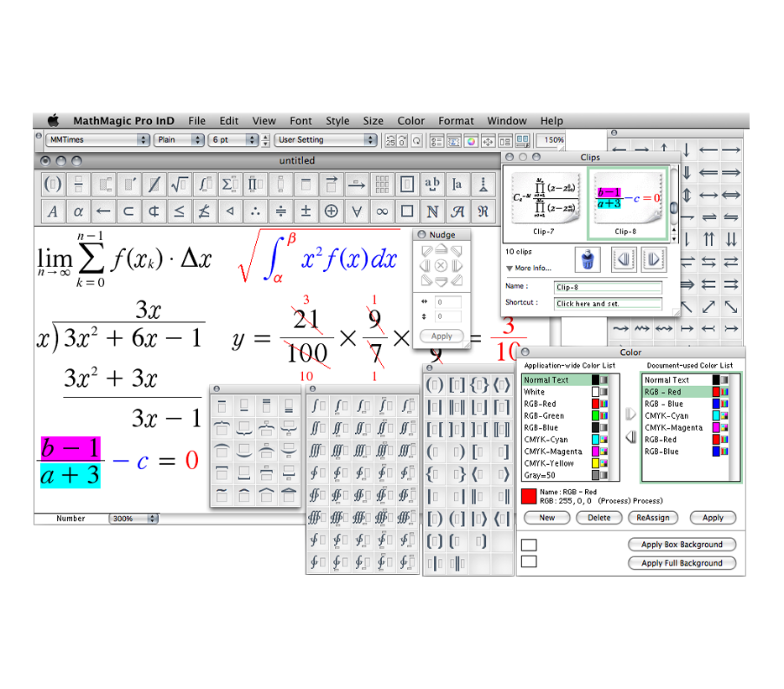Open the Format menu
Screen dimensions: 784x689
pyautogui.click(x=456, y=121)
